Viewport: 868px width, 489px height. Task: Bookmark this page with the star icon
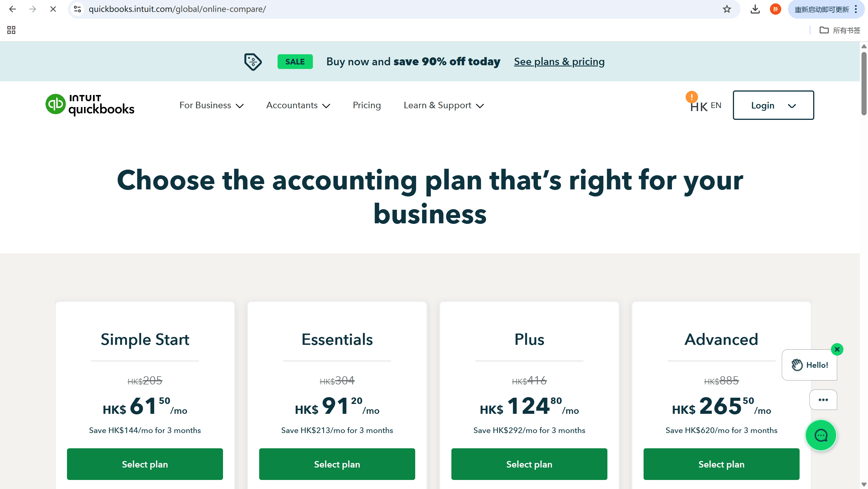click(726, 9)
